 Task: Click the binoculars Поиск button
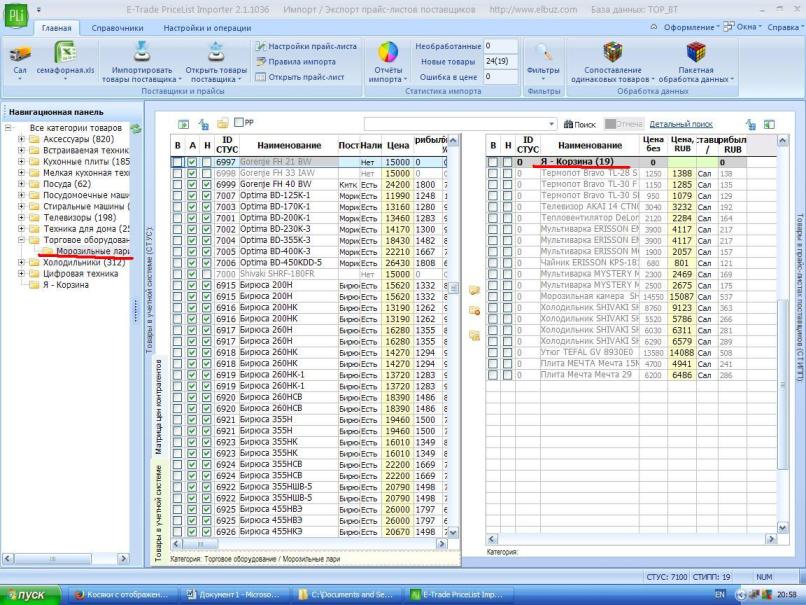pyautogui.click(x=579, y=124)
